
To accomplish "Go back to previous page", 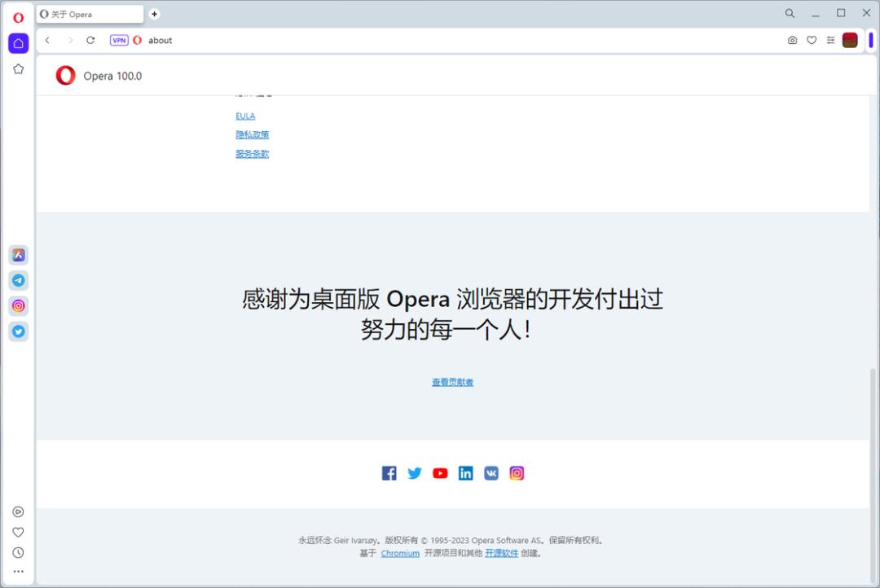I will tap(48, 40).
